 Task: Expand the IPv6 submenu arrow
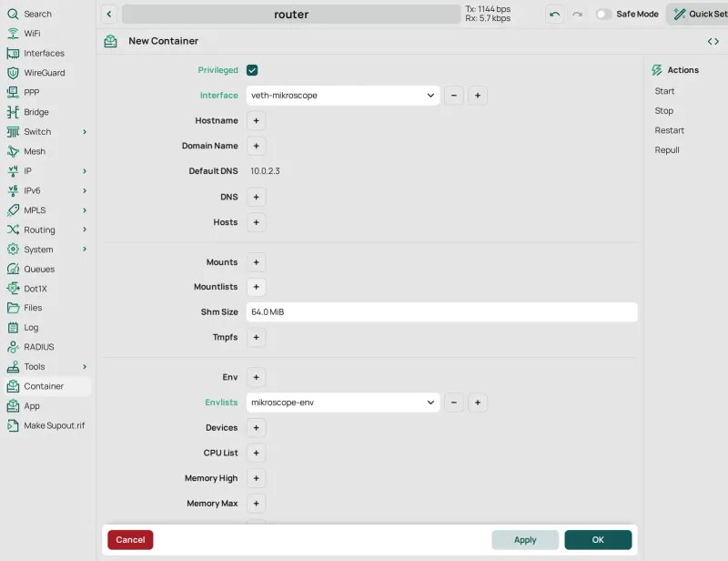tap(85, 190)
